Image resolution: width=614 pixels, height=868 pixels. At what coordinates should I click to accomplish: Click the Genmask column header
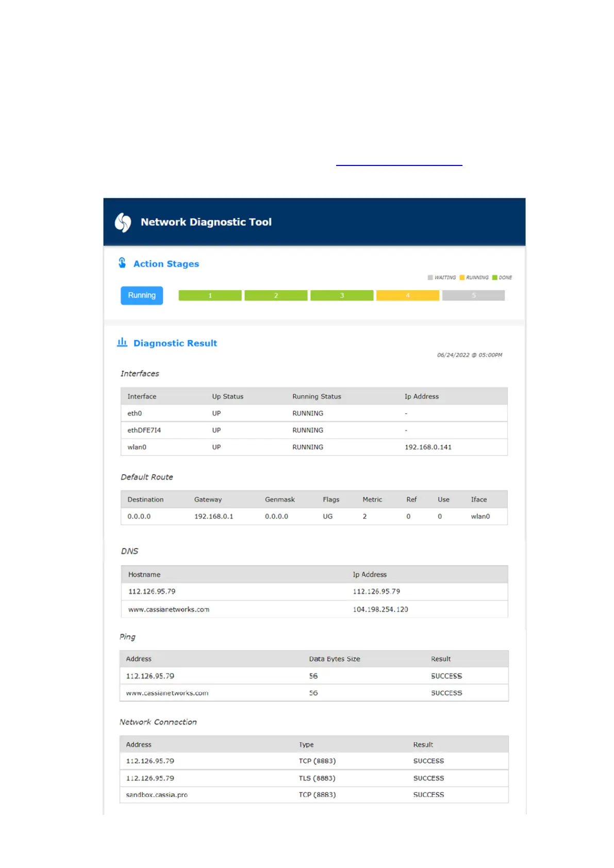click(x=280, y=499)
